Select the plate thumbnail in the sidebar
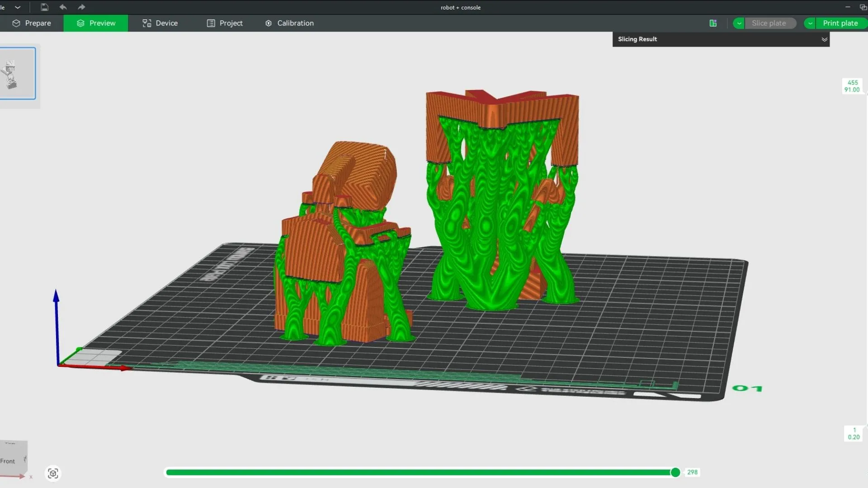The height and width of the screenshot is (488, 868). pyautogui.click(x=17, y=73)
